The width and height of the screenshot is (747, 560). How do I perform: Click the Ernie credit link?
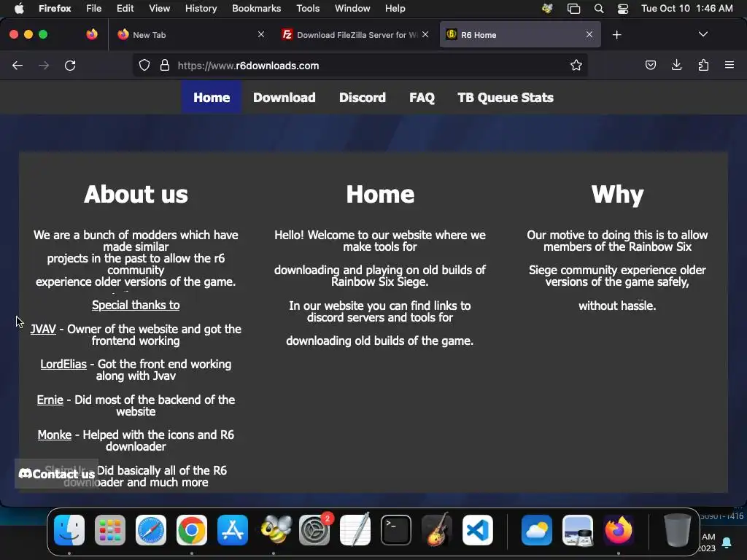[50, 400]
